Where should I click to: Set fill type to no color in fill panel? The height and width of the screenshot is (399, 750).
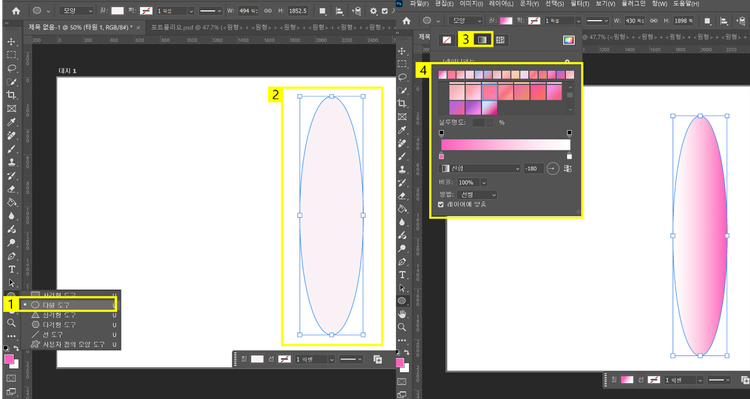pos(446,40)
